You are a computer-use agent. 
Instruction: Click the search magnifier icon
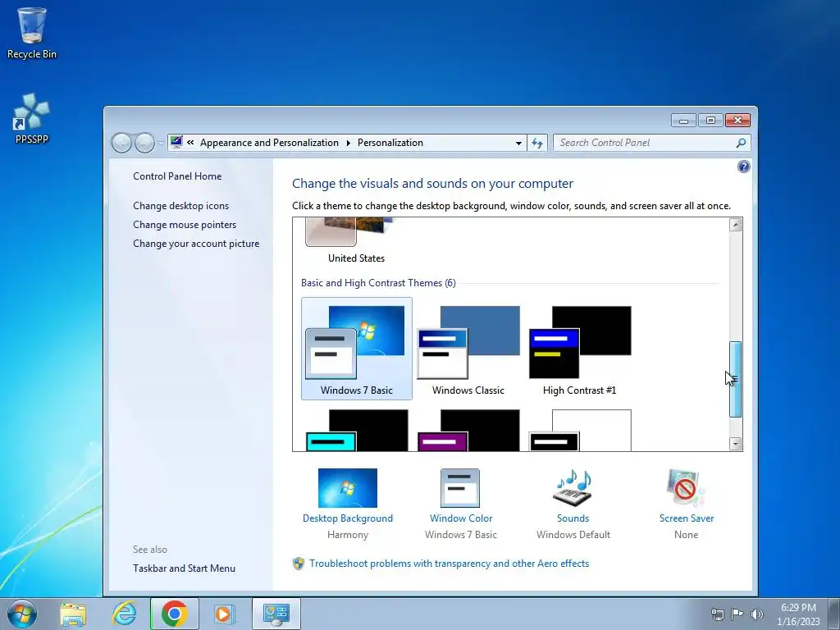(741, 143)
